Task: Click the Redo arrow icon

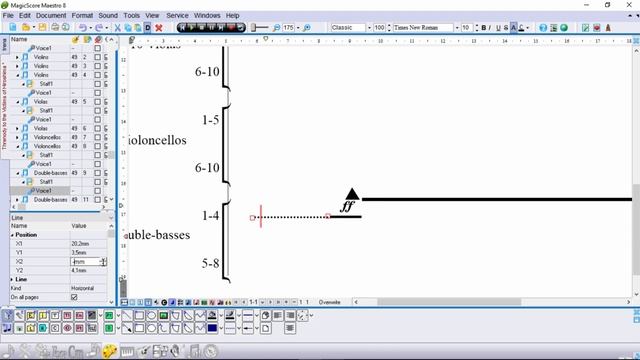Action: [99, 27]
